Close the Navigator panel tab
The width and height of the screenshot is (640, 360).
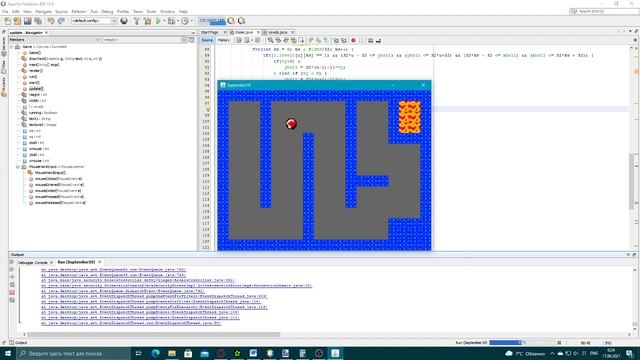point(46,33)
